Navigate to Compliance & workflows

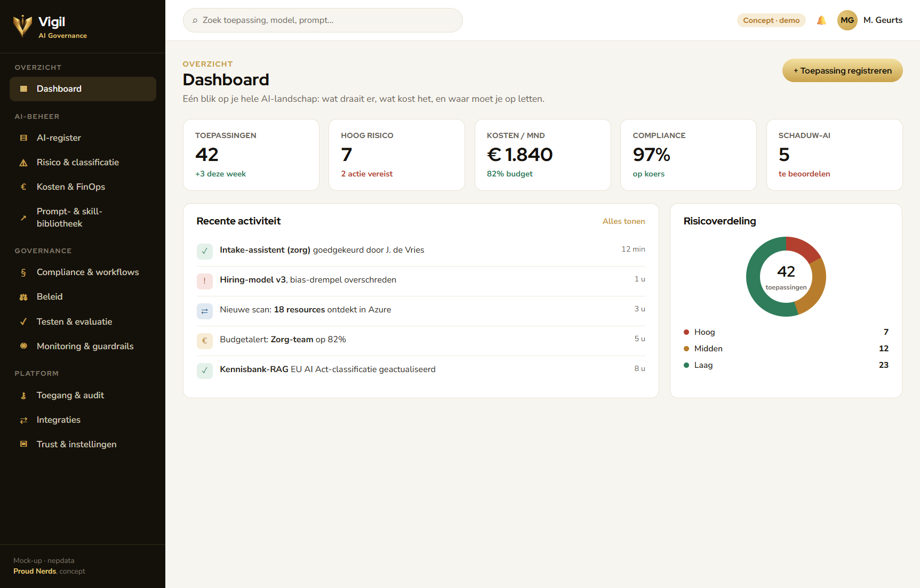(83, 272)
